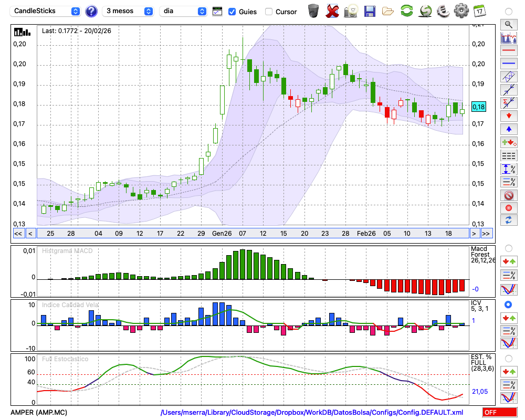
Task: Open the CandleSticks chart type dropdown
Action: coord(46,11)
